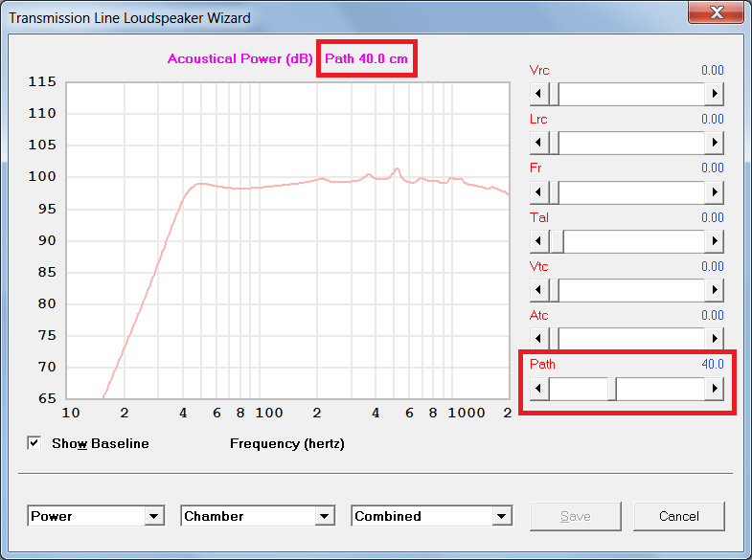Increase Path with the right arrow
Screen dimensions: 752x560
(x=714, y=389)
